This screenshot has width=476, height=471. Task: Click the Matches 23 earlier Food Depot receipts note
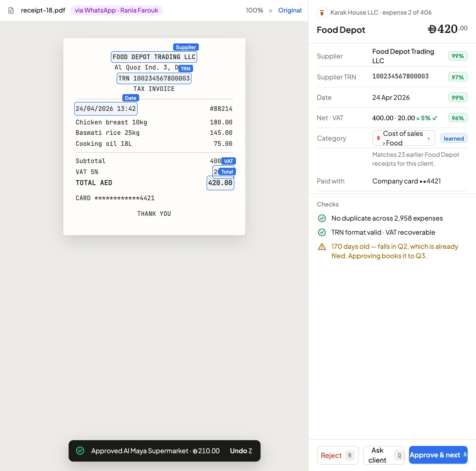pos(416,159)
